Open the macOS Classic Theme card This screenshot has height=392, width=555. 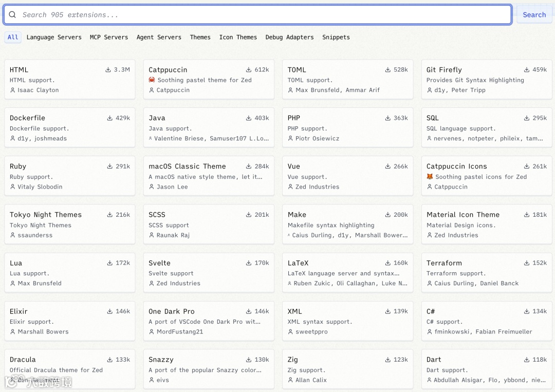coord(209,176)
